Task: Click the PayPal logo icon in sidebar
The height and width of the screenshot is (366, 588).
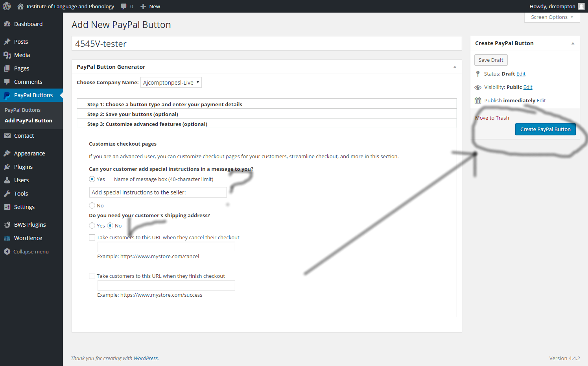Action: click(x=7, y=95)
